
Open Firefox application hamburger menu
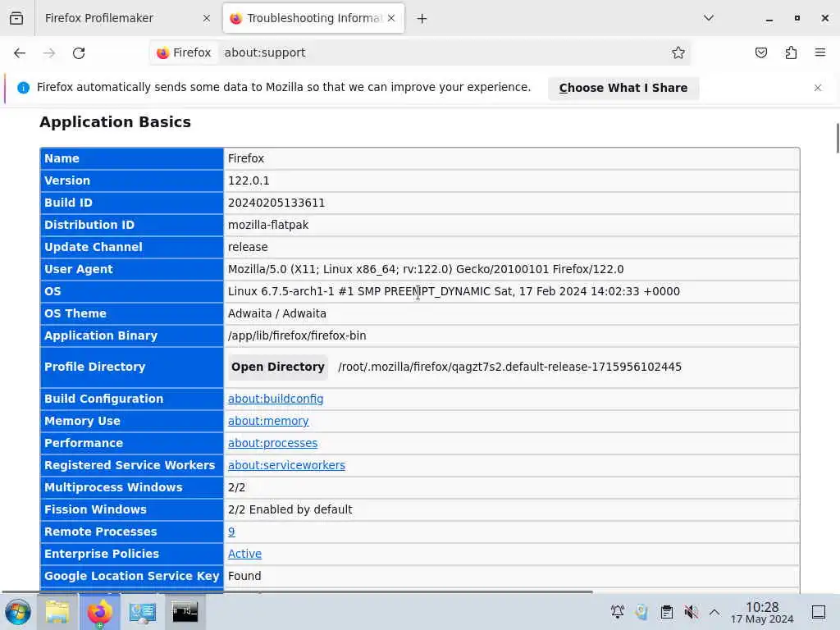(x=820, y=52)
